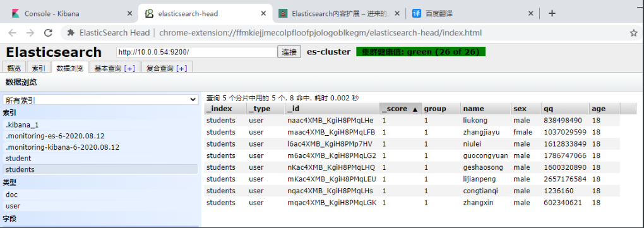The width and height of the screenshot is (644, 228).
Task: Click the cluster URL input field
Action: tap(197, 52)
